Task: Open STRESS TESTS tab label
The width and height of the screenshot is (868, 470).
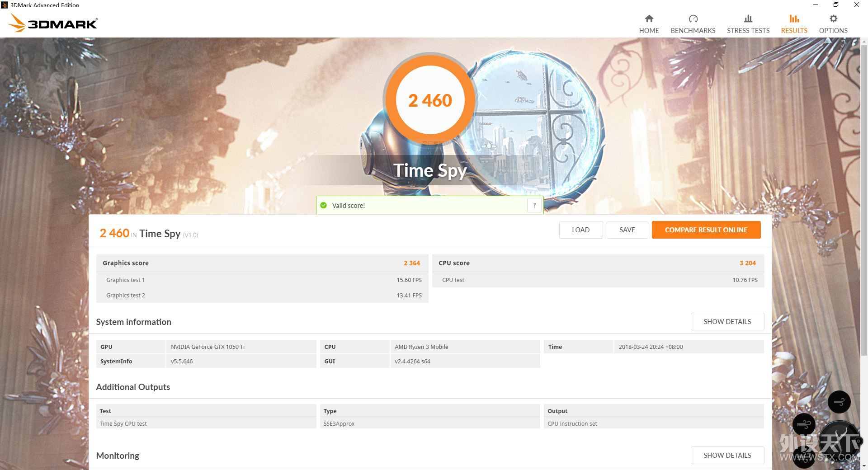Action: tap(748, 30)
